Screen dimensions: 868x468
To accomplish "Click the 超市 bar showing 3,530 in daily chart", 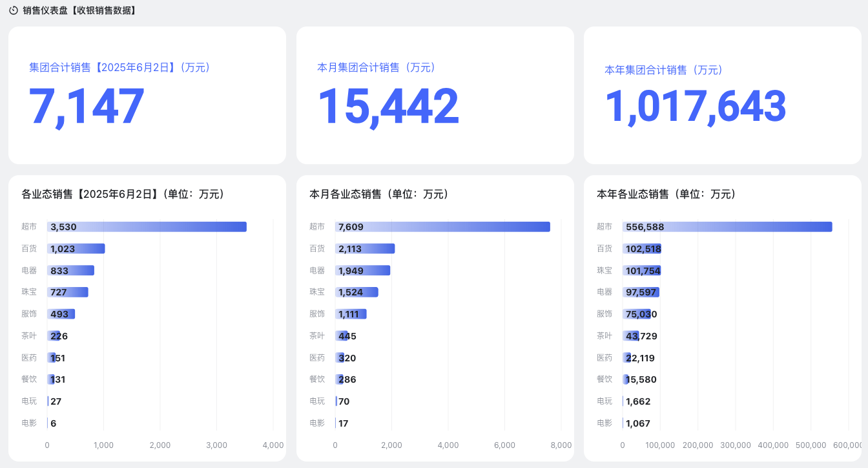I will [x=147, y=227].
